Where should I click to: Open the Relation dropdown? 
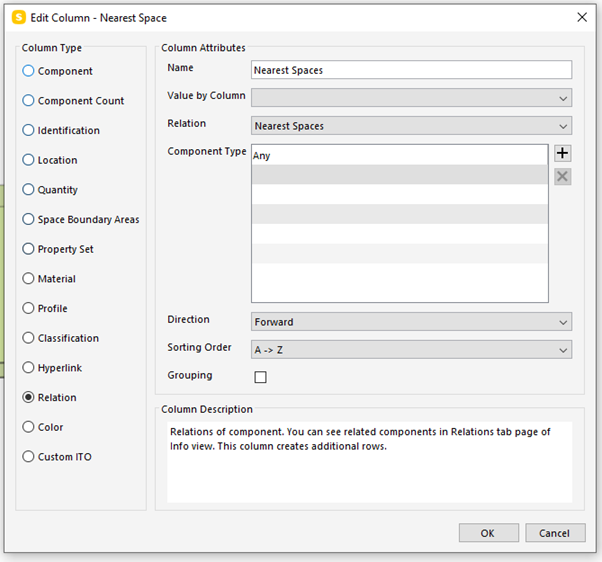click(x=411, y=126)
